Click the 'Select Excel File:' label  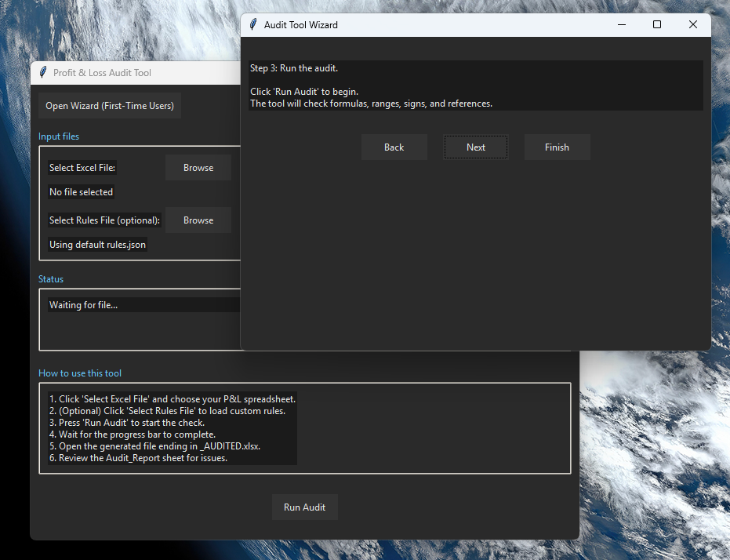pos(82,168)
